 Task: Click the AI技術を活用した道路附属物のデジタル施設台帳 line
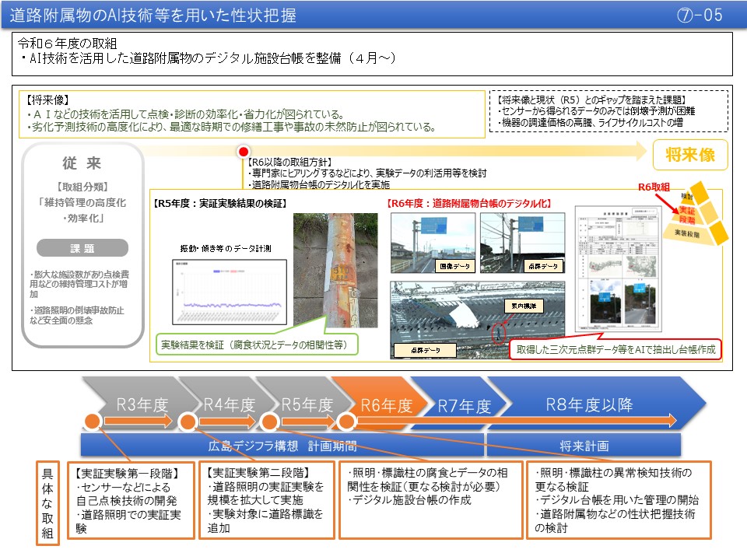208,58
